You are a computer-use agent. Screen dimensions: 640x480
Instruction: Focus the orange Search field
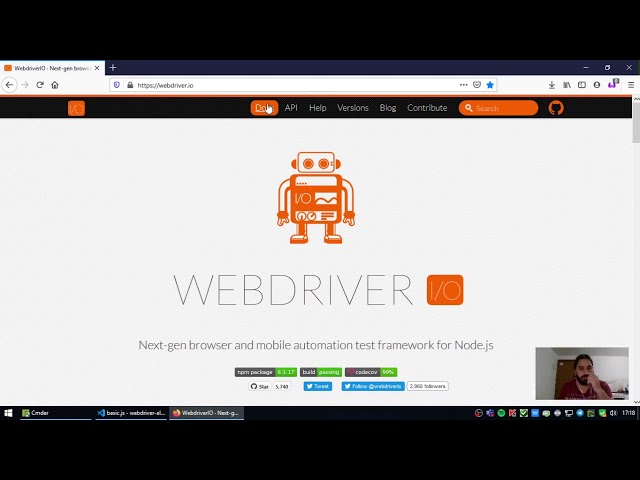(498, 108)
